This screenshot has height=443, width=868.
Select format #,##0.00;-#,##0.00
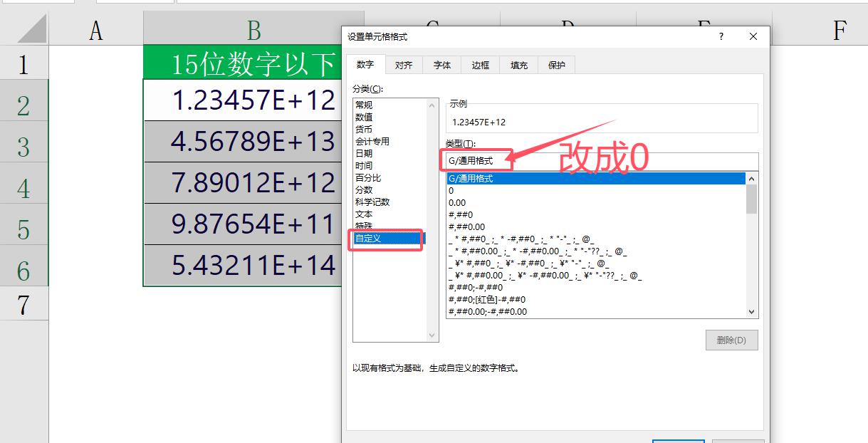pyautogui.click(x=596, y=312)
